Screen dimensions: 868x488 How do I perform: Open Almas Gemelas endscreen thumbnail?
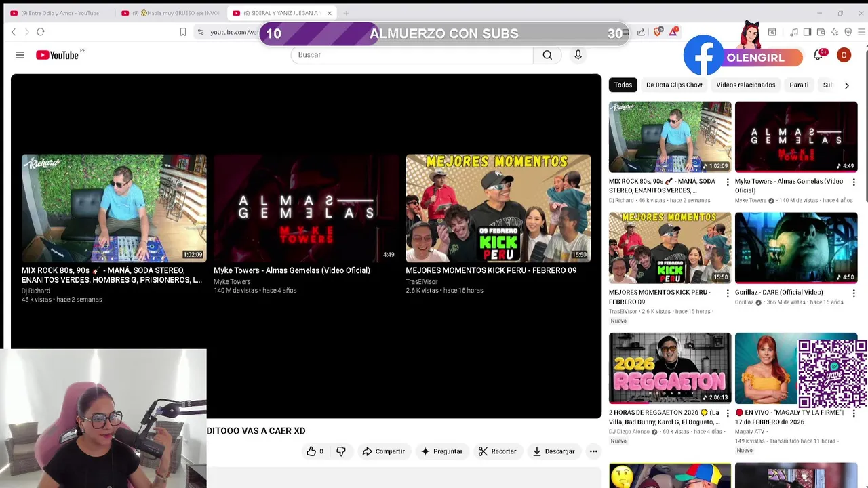pyautogui.click(x=306, y=208)
